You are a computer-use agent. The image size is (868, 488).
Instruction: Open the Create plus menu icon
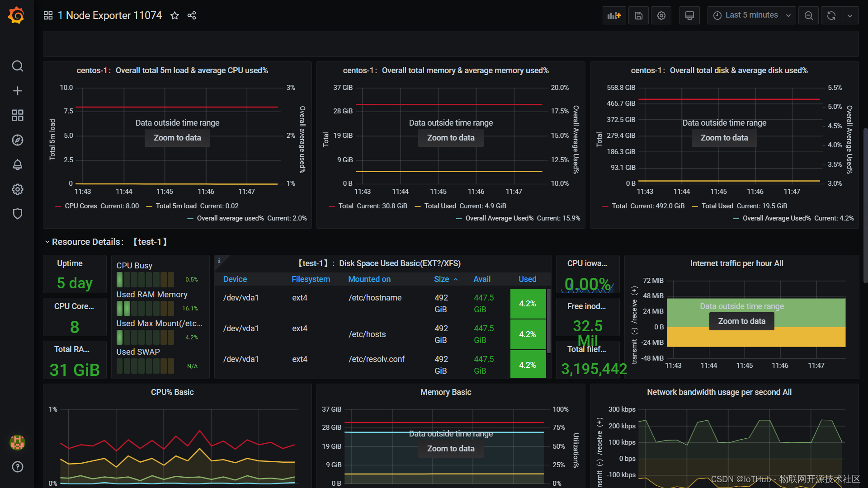click(17, 91)
